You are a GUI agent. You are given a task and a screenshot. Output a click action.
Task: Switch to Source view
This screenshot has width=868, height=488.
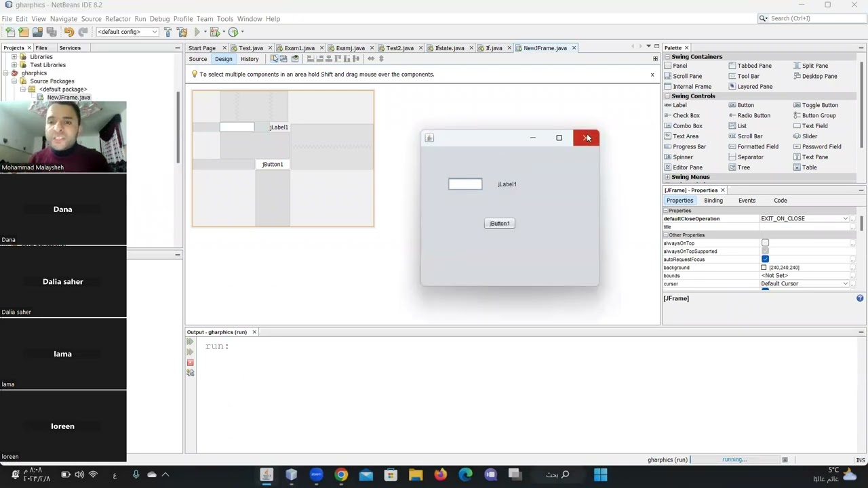click(197, 59)
